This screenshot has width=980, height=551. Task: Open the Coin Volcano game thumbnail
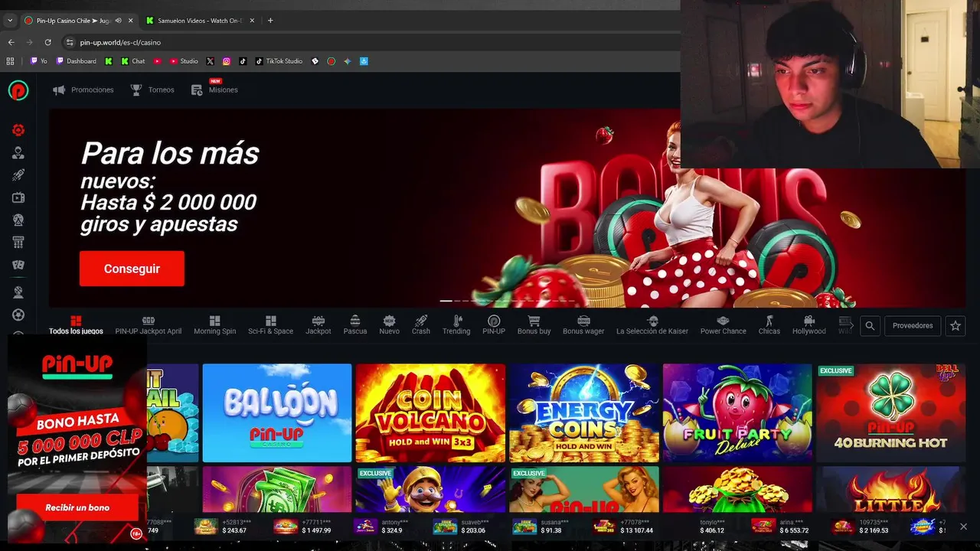point(430,413)
